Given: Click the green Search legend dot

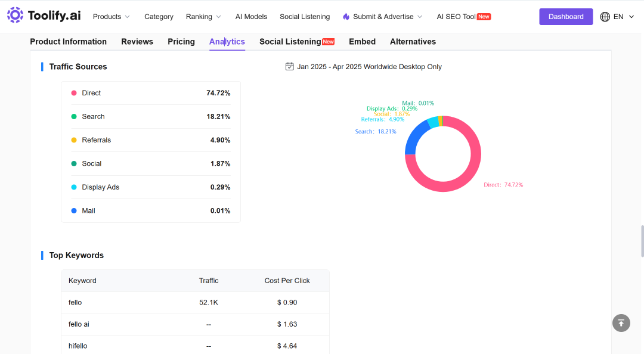Looking at the screenshot, I should [74, 116].
